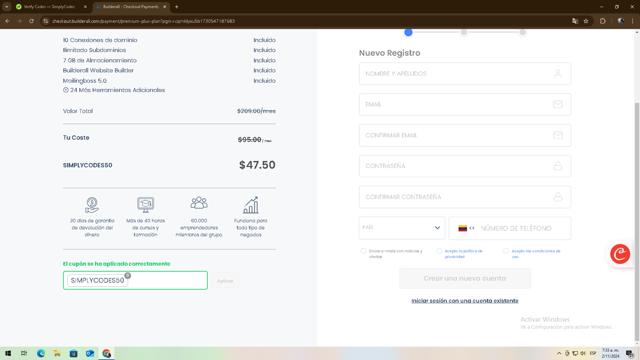Open the privacy policy link text
Viewport: 640px width, 360px height.
pos(463,253)
